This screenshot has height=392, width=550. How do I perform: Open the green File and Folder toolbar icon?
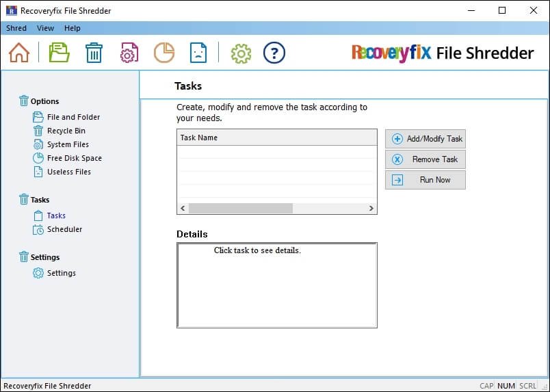60,53
